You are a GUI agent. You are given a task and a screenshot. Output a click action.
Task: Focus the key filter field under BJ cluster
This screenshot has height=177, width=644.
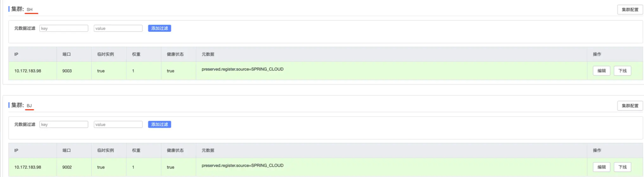[x=64, y=125]
